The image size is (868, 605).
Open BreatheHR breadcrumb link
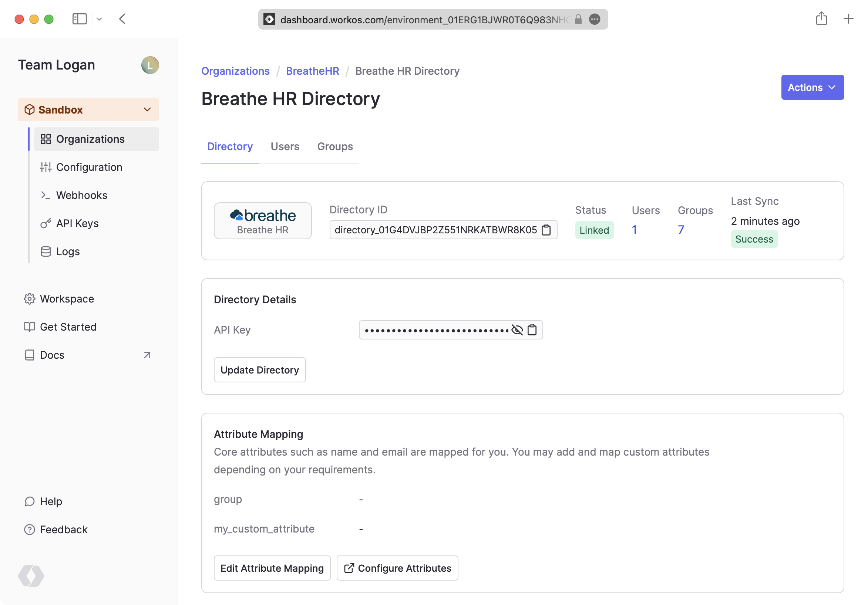(312, 71)
